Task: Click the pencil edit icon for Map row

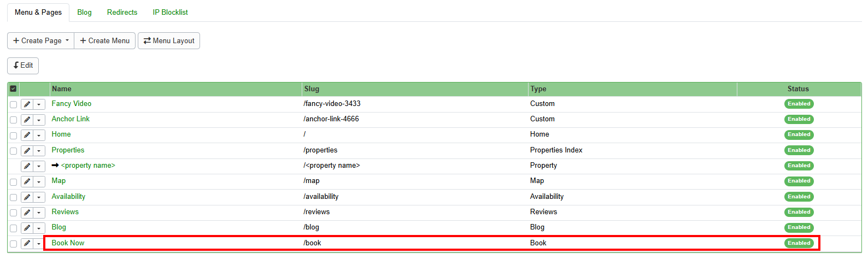Action: [x=27, y=181]
